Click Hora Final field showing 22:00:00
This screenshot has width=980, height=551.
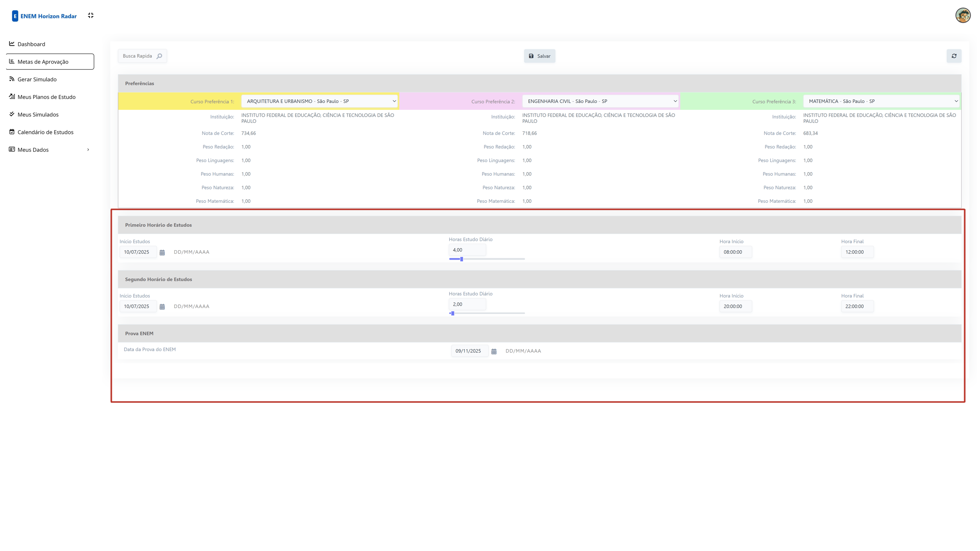pos(857,307)
